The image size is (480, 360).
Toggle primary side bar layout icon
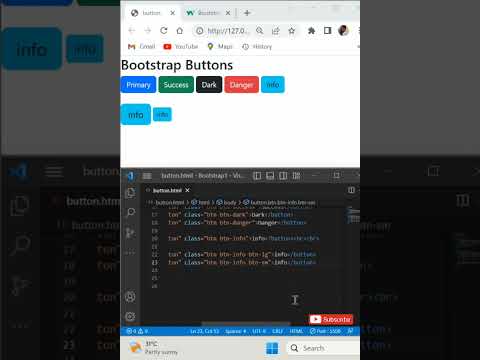[x=257, y=176]
